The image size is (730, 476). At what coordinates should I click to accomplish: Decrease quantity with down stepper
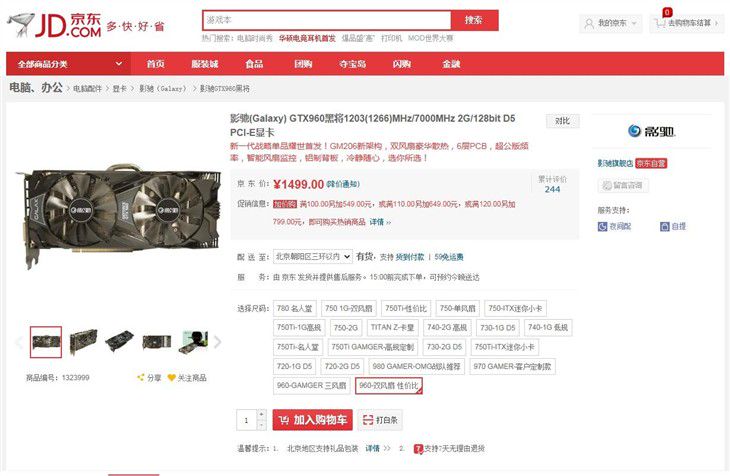[262, 425]
